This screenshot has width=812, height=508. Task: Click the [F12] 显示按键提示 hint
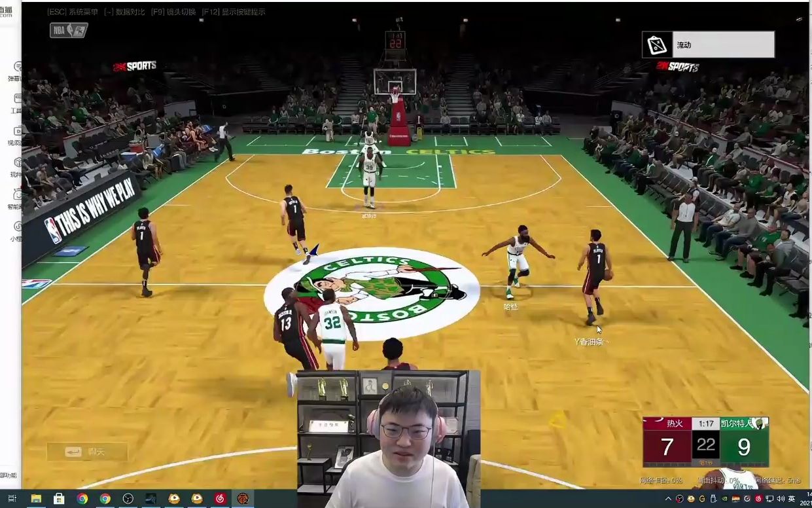tap(234, 12)
